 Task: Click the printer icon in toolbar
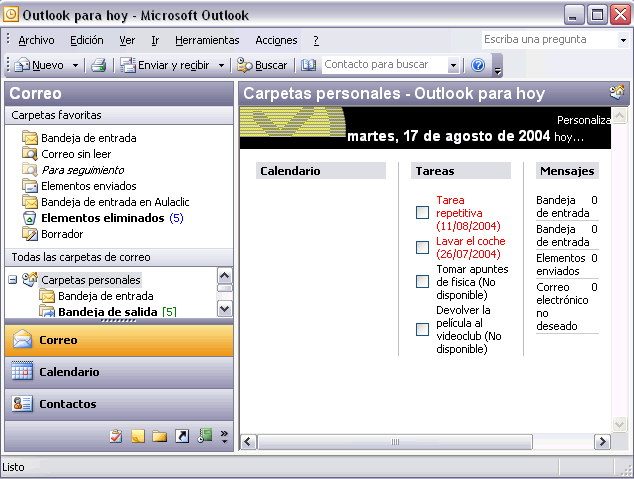click(98, 65)
